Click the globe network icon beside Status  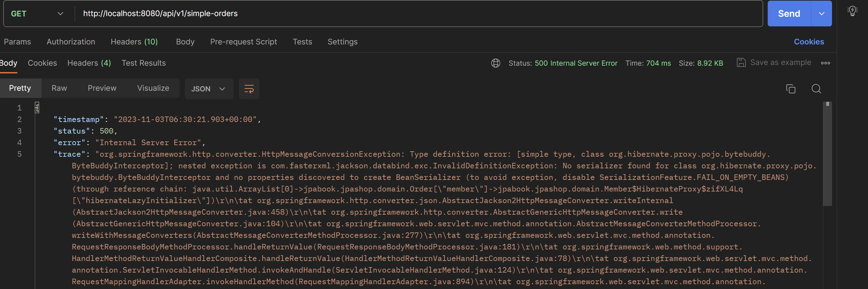(495, 63)
